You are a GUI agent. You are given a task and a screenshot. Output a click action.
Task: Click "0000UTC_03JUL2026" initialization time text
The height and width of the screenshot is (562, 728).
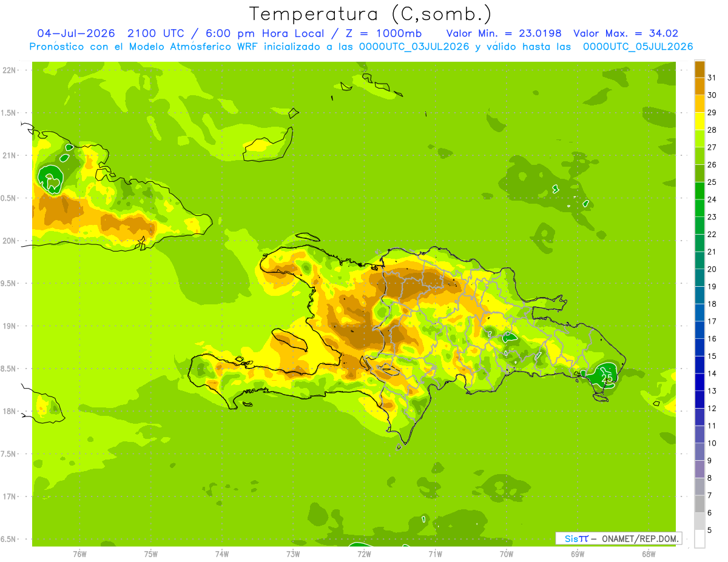[x=413, y=47]
